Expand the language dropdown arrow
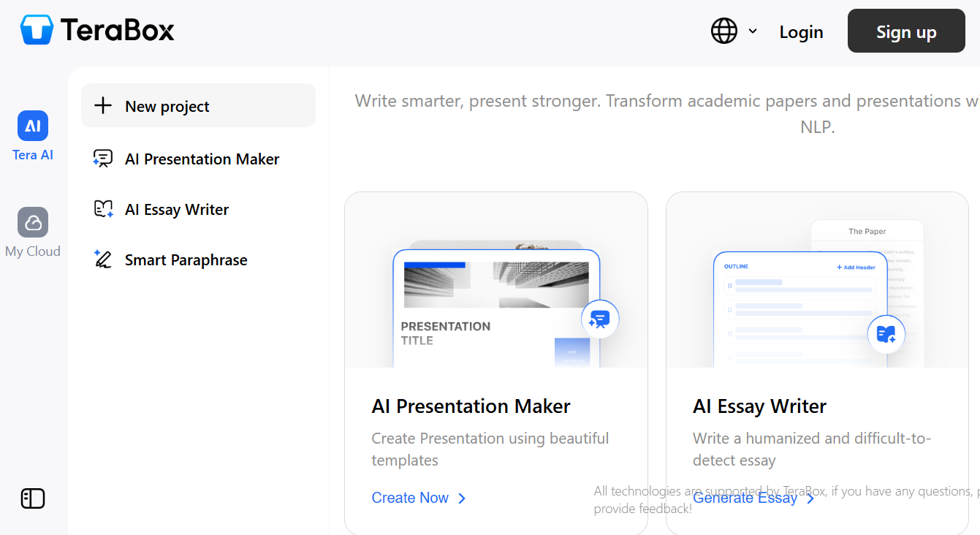The width and height of the screenshot is (980, 535). [x=753, y=31]
